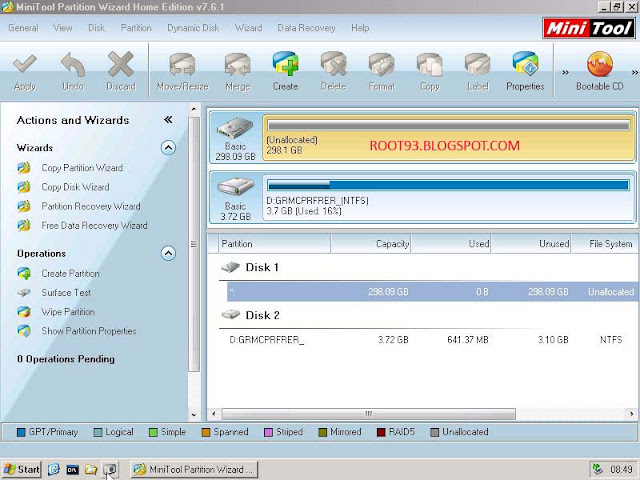Open the General menu
640x480 pixels.
(23, 28)
